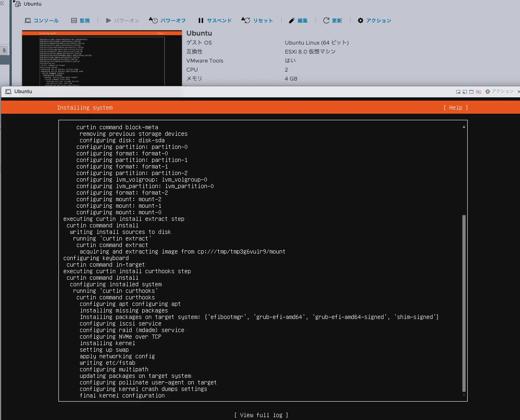The image size is (520, 420).
Task: Click the 'updating packages on target system' line
Action: coord(135,376)
